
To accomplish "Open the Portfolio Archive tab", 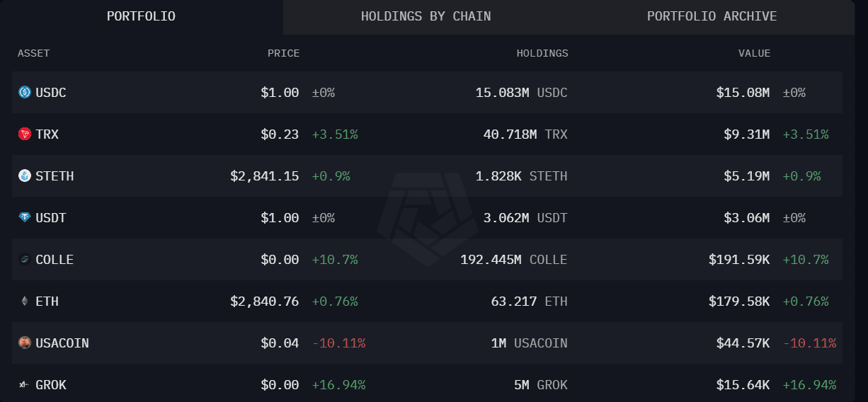I will point(712,16).
